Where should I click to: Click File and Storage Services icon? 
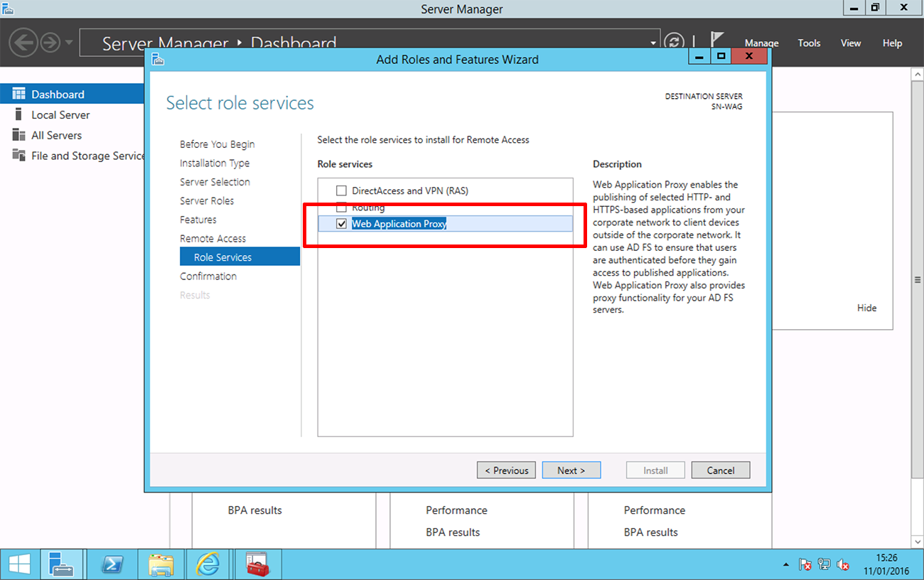(19, 156)
